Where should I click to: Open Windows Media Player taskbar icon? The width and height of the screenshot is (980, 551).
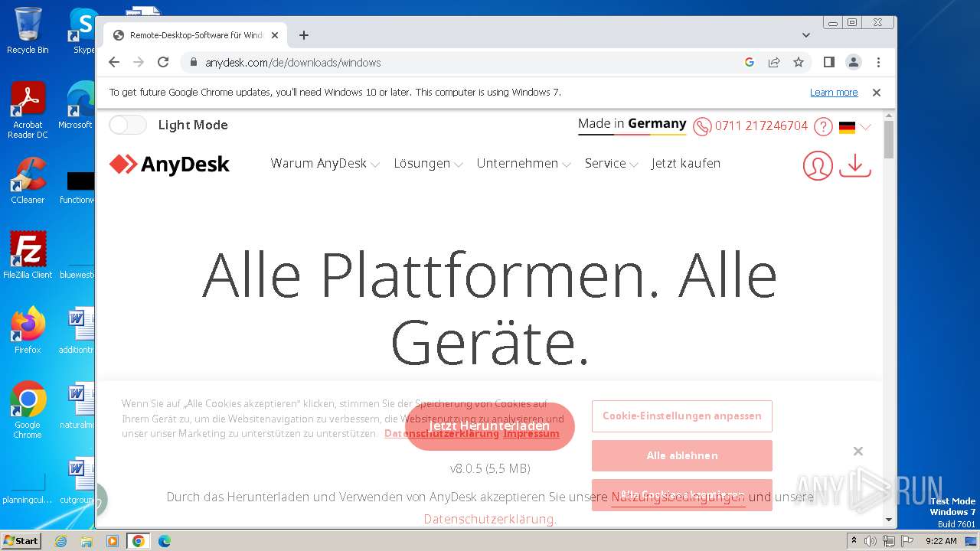click(x=113, y=541)
